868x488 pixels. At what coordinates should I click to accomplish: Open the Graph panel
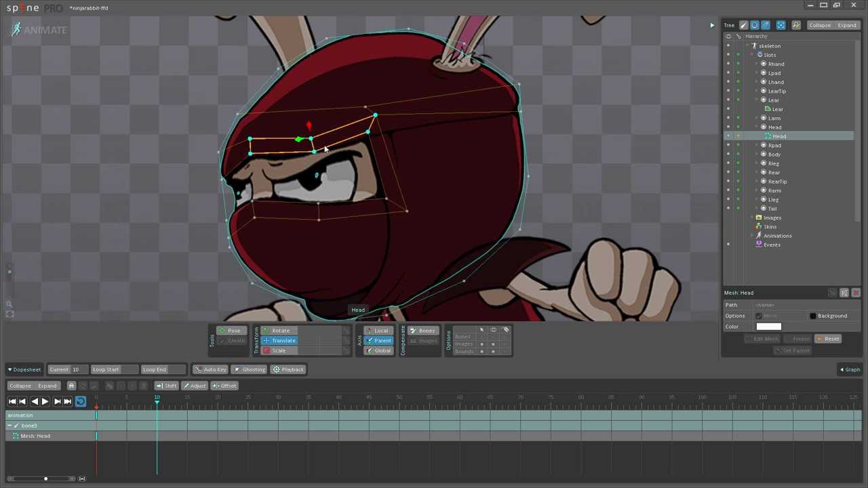(x=850, y=369)
